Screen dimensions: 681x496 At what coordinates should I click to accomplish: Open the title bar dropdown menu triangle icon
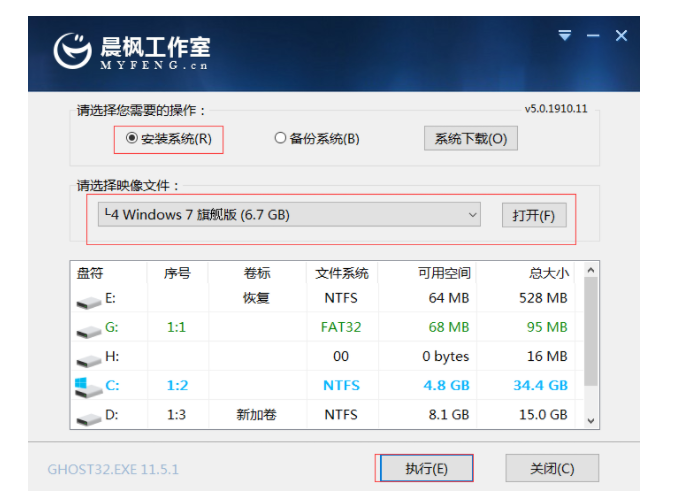pos(565,35)
